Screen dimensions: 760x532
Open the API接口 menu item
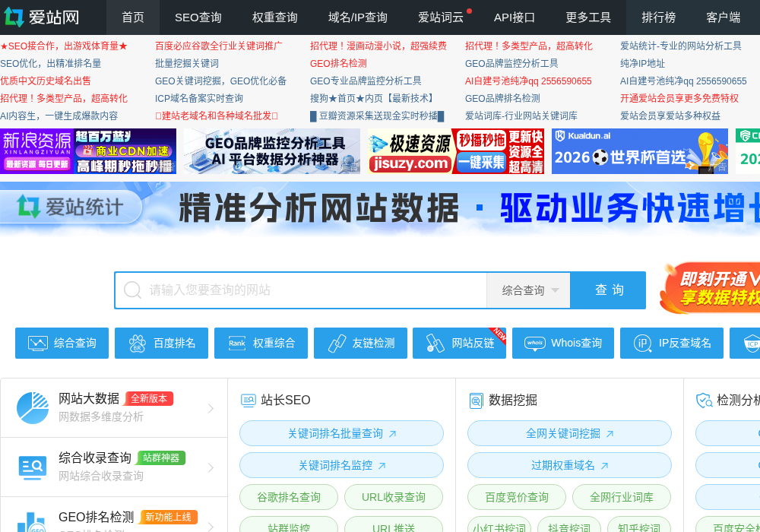pyautogui.click(x=515, y=17)
